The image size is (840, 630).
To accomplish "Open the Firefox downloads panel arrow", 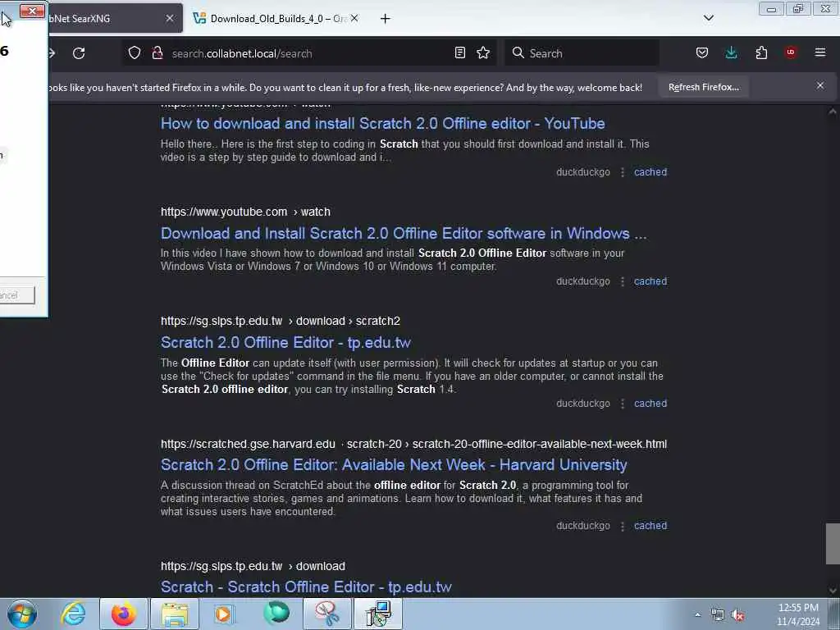I will pyautogui.click(x=731, y=52).
